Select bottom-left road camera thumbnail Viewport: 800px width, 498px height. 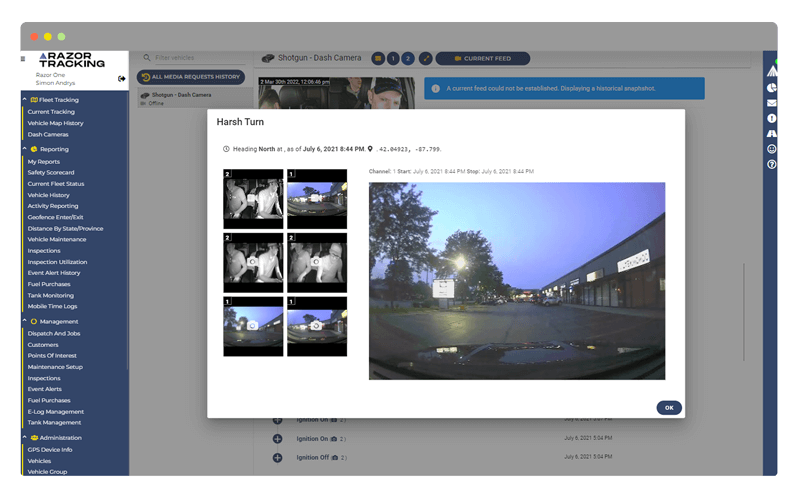253,327
